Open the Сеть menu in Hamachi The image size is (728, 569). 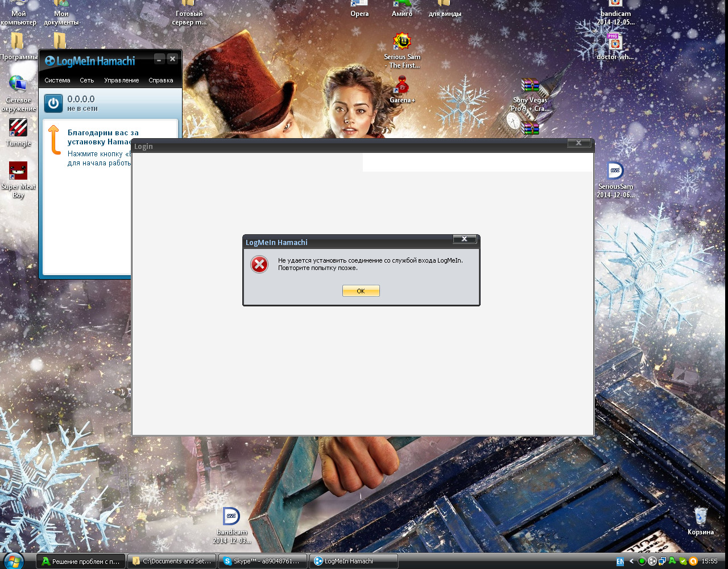[87, 80]
